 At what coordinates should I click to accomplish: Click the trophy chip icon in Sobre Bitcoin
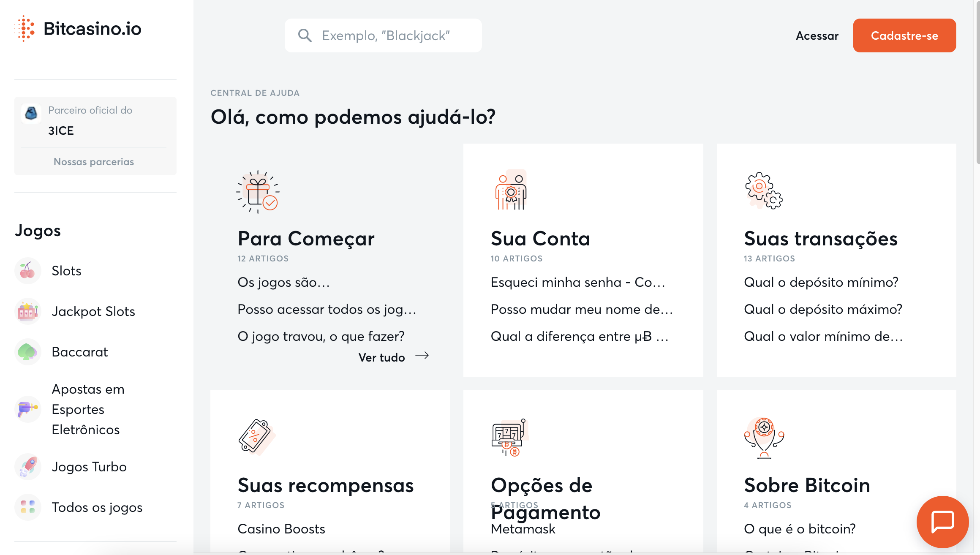tap(764, 438)
